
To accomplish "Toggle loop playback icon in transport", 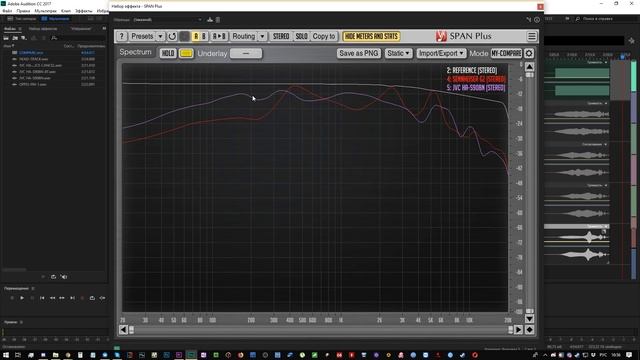I will tap(92, 298).
